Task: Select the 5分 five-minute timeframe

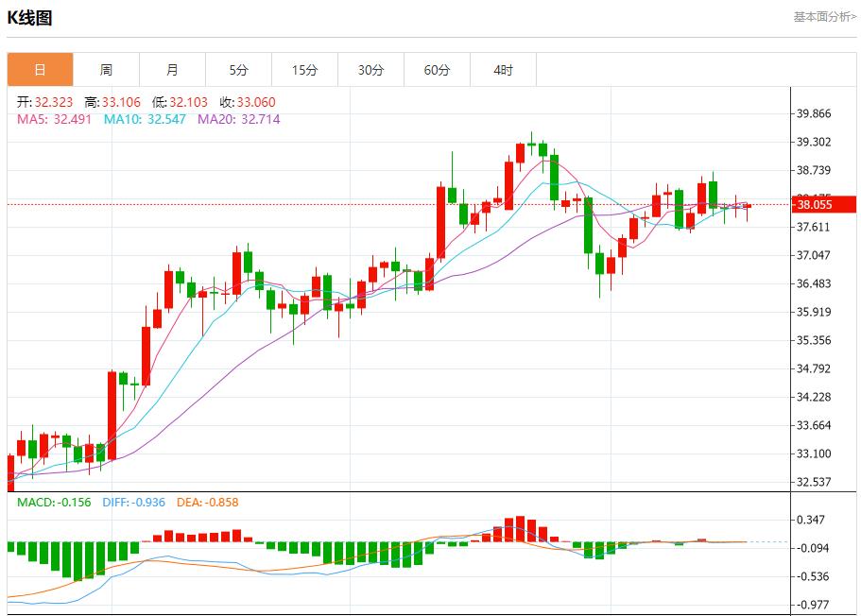Action: coord(239,69)
